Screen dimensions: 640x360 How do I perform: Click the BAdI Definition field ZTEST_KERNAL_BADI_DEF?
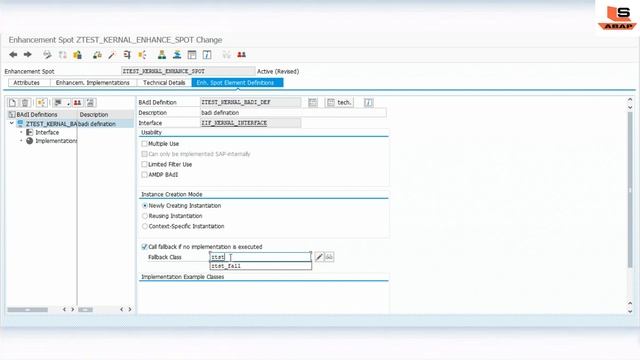[251, 102]
